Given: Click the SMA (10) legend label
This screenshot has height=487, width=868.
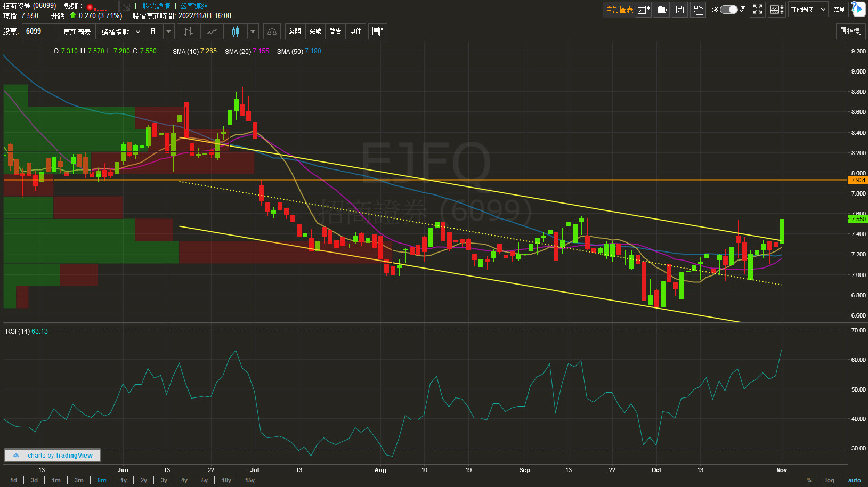Looking at the screenshot, I should (x=185, y=51).
